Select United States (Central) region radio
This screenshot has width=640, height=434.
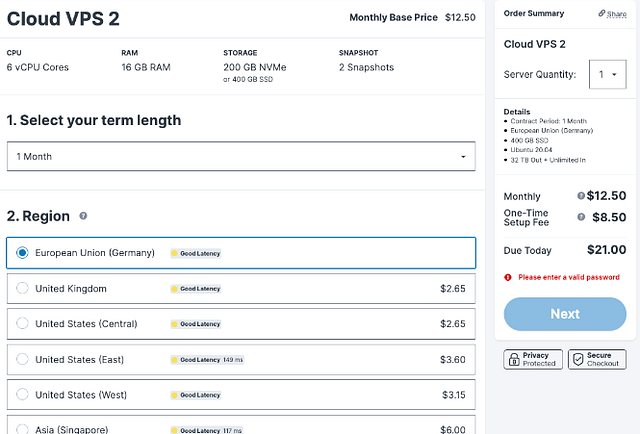tap(22, 323)
